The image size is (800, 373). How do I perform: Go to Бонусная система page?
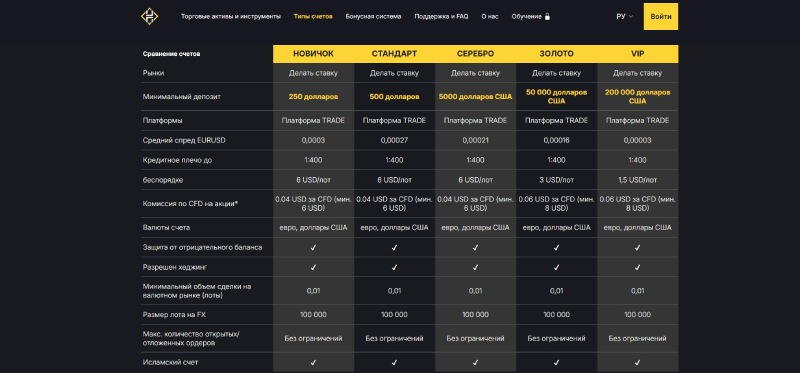tap(373, 16)
